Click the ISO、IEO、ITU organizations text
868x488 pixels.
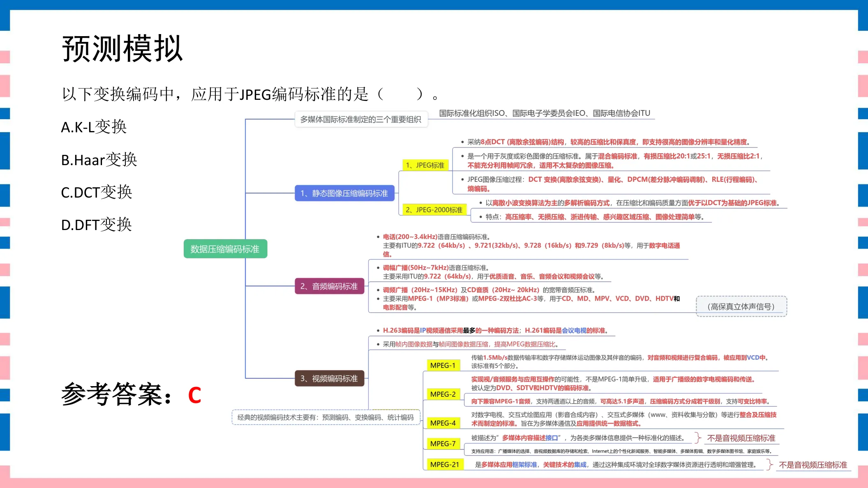(x=545, y=113)
